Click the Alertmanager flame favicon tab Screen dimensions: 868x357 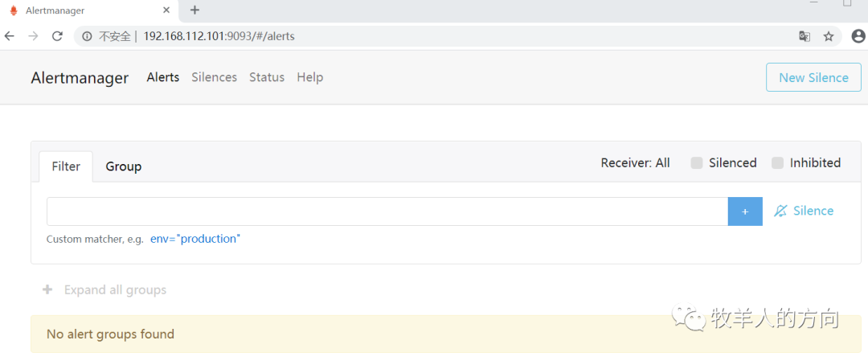coord(14,10)
